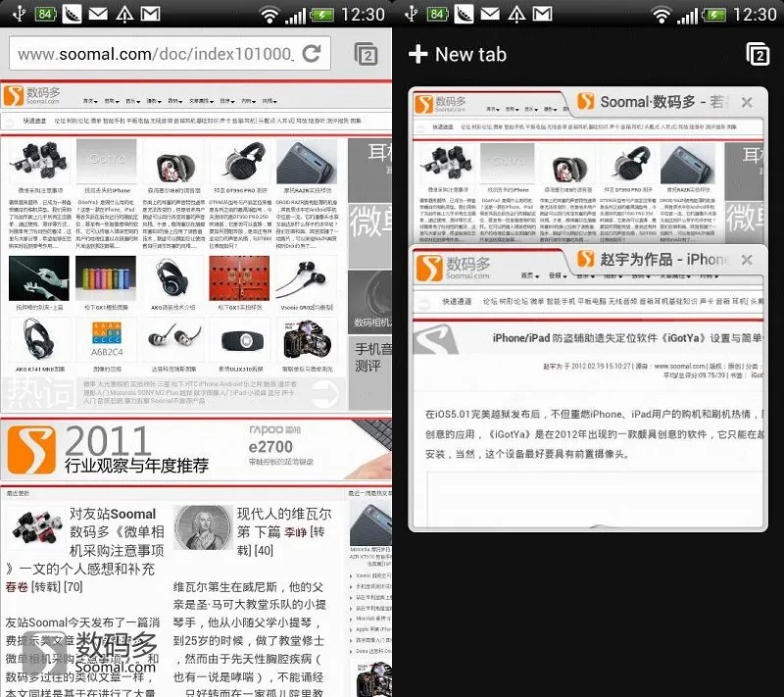
Task: Click the Soomal favicon on the 'Soomal·数码多' tab
Action: [x=586, y=102]
